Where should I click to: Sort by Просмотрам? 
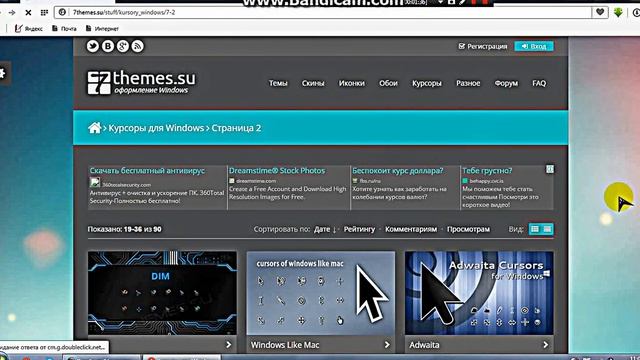(x=468, y=229)
